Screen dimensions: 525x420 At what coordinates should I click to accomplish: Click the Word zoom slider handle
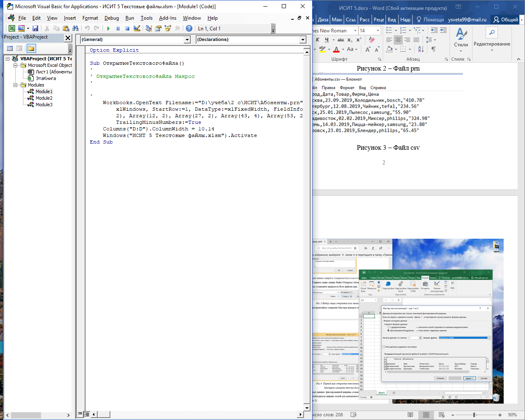474,415
